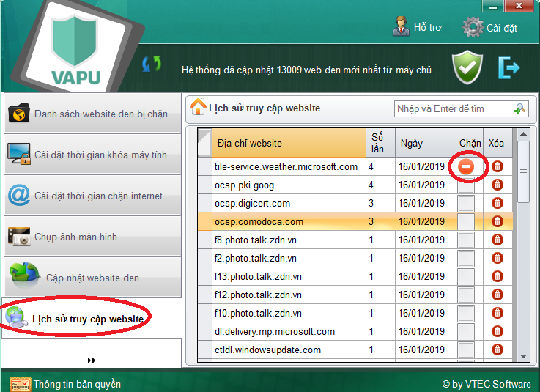Click the Xóa column header
This screenshot has height=392, width=540.
coord(498,143)
